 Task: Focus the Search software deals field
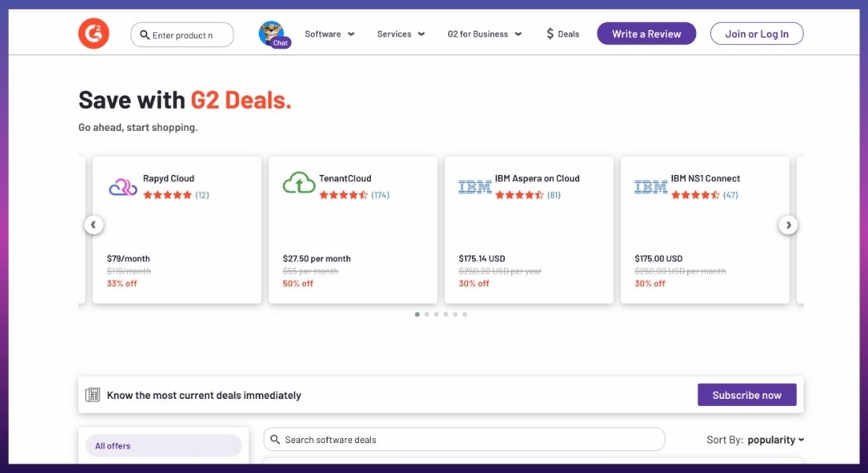coord(464,439)
